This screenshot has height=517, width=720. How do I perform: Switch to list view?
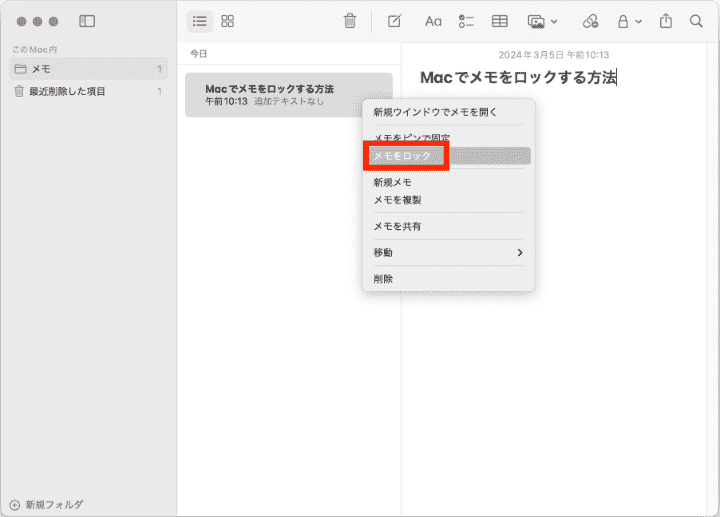click(200, 21)
